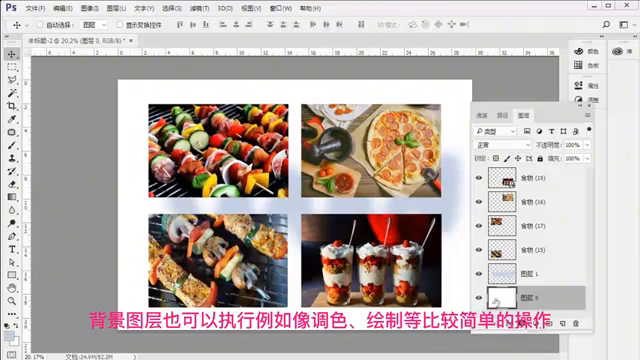640x360 pixels.
Task: Select the Eraser tool
Action: pos(11,184)
